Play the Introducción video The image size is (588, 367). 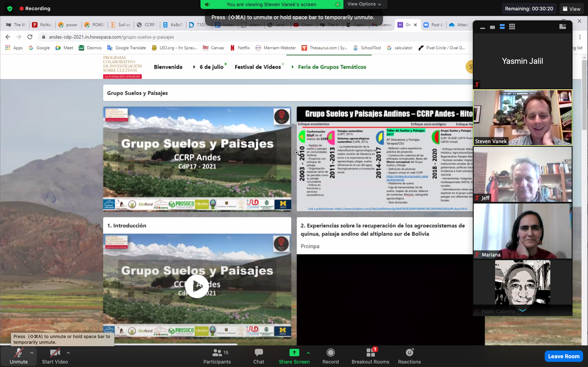(x=197, y=286)
